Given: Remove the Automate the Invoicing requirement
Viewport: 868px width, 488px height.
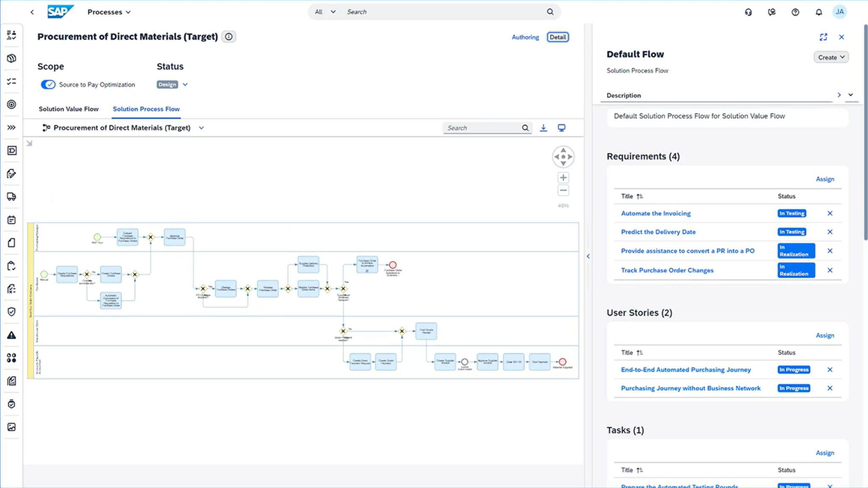Looking at the screenshot, I should (x=829, y=213).
